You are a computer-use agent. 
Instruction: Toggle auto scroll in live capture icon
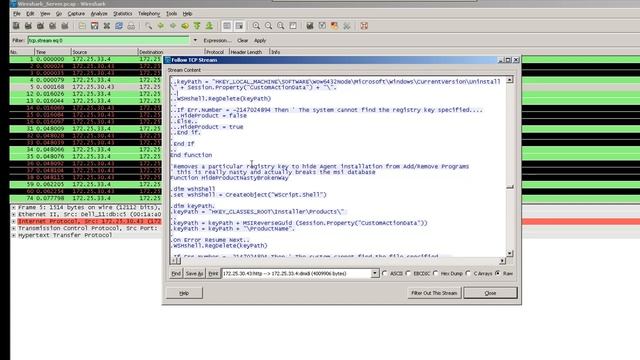(x=239, y=26)
